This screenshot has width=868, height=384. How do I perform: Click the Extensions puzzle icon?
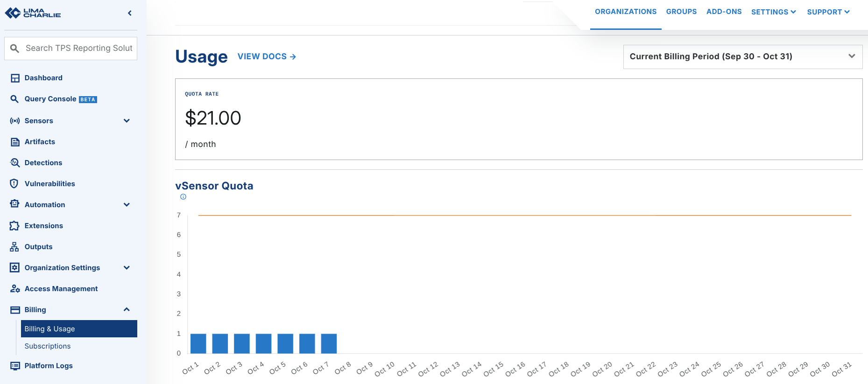(x=14, y=226)
